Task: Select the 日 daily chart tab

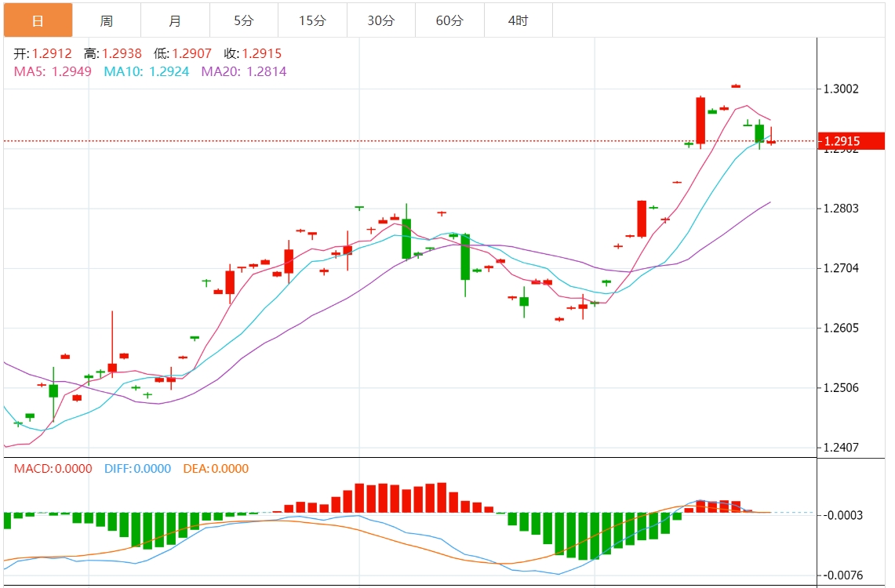Action: coord(38,20)
